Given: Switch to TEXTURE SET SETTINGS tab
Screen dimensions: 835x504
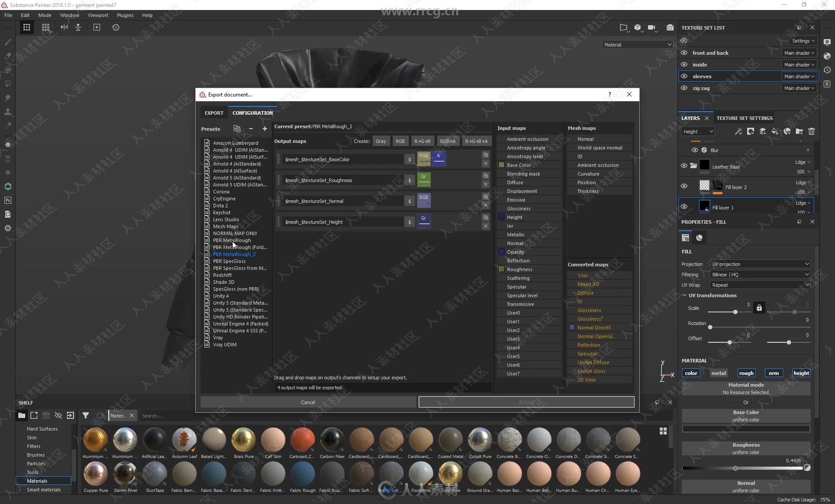Looking at the screenshot, I should click(x=745, y=118).
